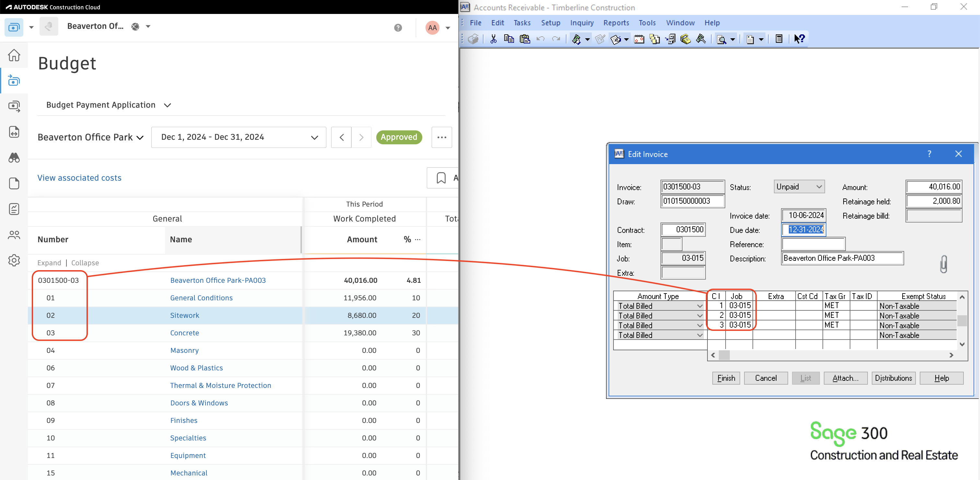Open the Beaverton Office Park contract dropdown
980x480 pixels.
click(x=140, y=138)
